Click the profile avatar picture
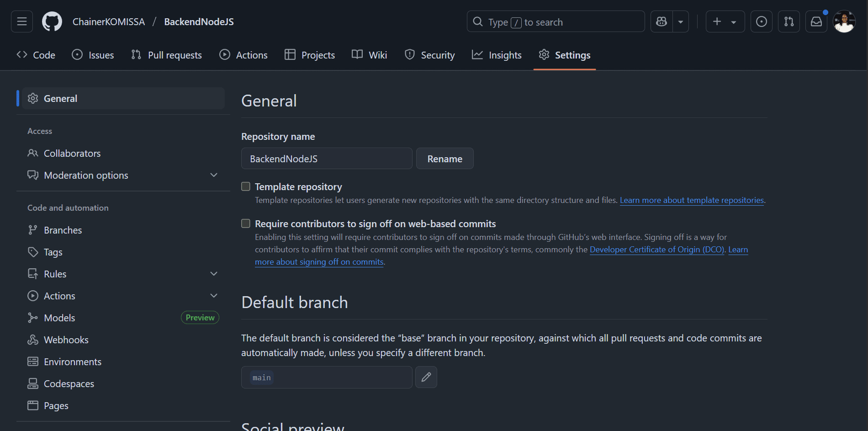Image resolution: width=868 pixels, height=431 pixels. tap(844, 21)
